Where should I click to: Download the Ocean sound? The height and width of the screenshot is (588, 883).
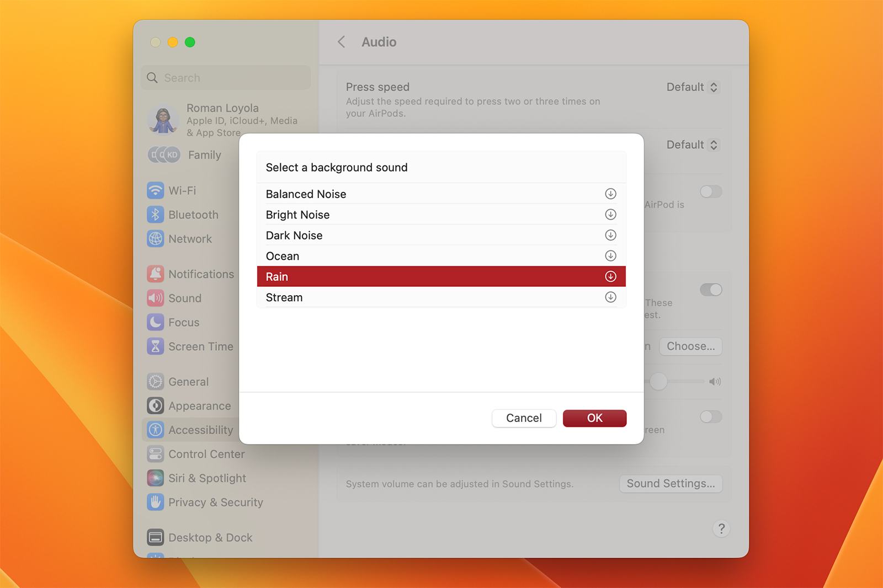(x=610, y=256)
